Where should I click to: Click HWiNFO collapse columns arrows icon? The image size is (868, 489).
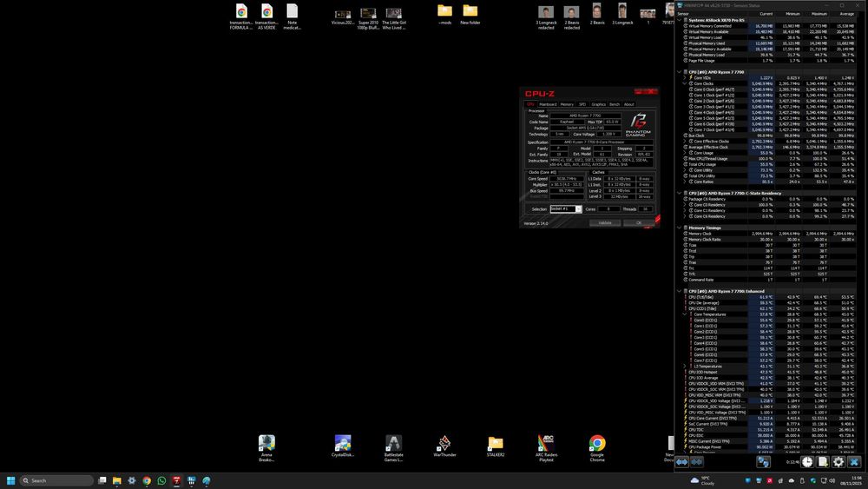pyautogui.click(x=696, y=461)
